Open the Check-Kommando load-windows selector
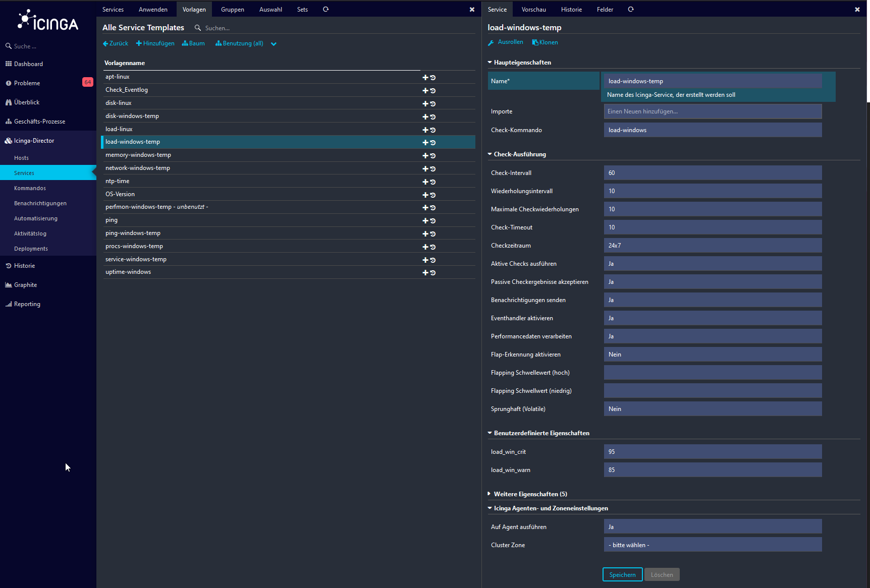 tap(713, 130)
